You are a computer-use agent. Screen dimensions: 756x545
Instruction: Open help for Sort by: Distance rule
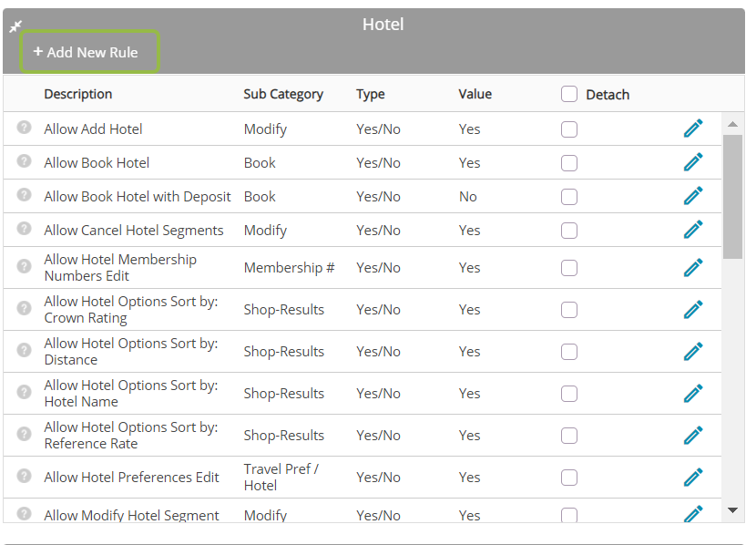tap(24, 350)
